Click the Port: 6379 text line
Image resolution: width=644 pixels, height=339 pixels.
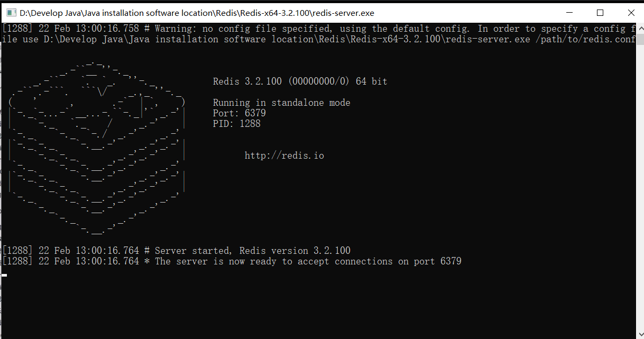[238, 113]
